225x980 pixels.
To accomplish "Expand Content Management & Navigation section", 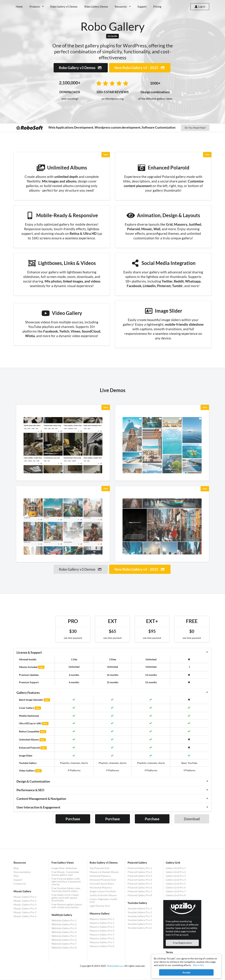I will pyautogui.click(x=113, y=799).
